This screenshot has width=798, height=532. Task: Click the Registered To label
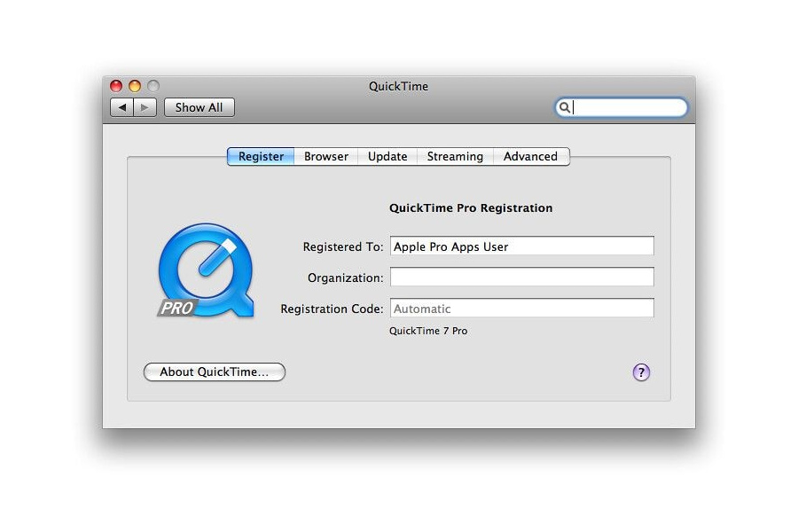coord(343,246)
